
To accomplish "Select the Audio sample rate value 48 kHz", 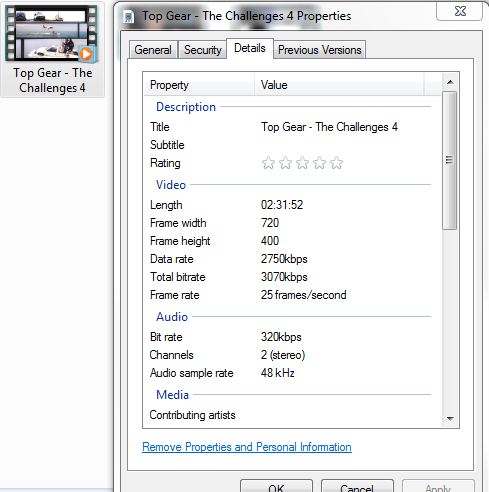I will pos(277,373).
